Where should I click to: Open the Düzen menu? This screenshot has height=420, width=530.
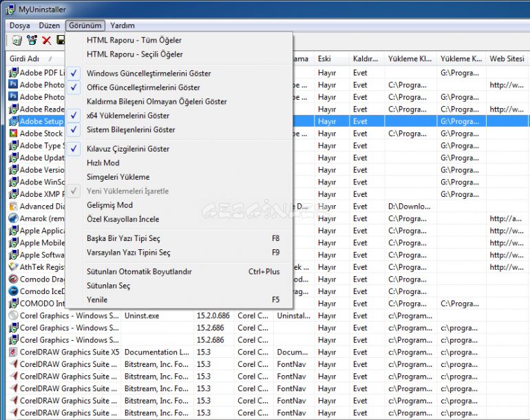click(x=50, y=25)
